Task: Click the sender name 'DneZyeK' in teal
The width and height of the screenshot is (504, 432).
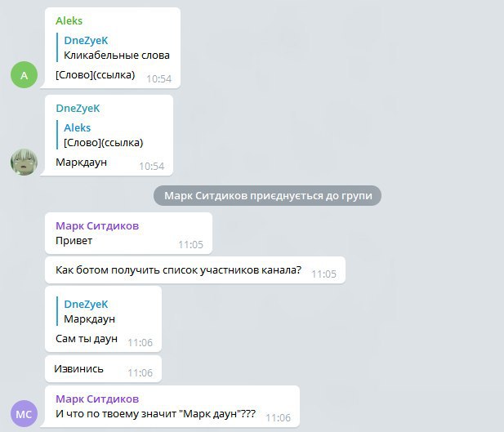Action: tap(78, 109)
